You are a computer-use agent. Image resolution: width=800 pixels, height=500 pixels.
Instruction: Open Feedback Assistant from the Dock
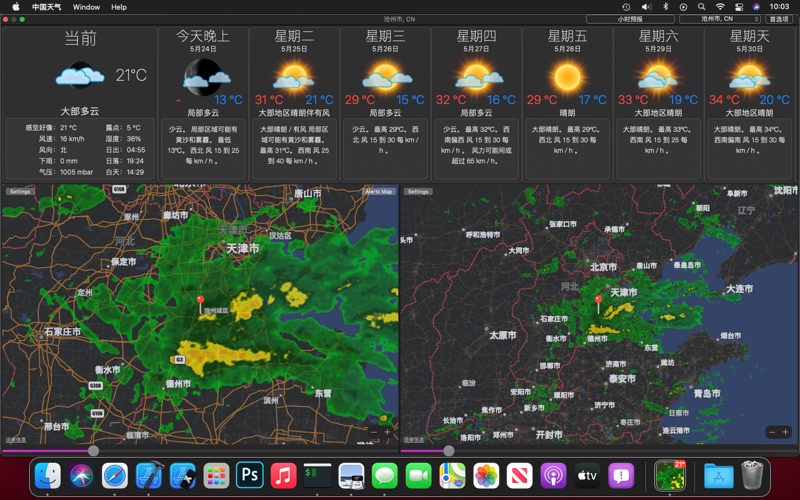[x=620, y=476]
